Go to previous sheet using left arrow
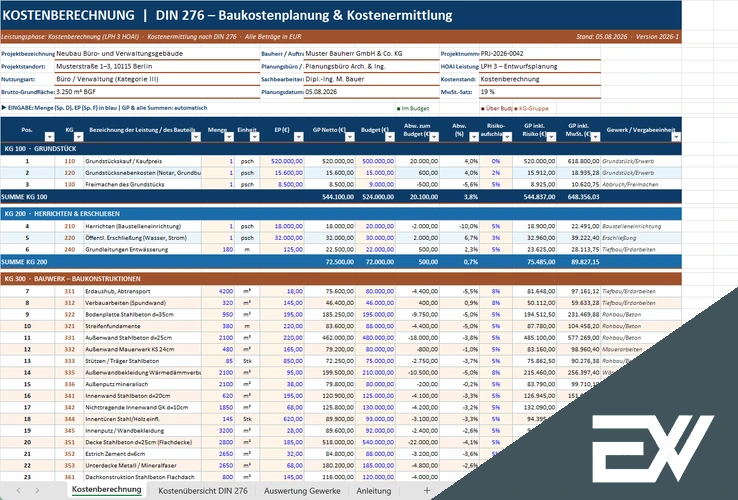This screenshot has height=500, width=738. [x=18, y=491]
